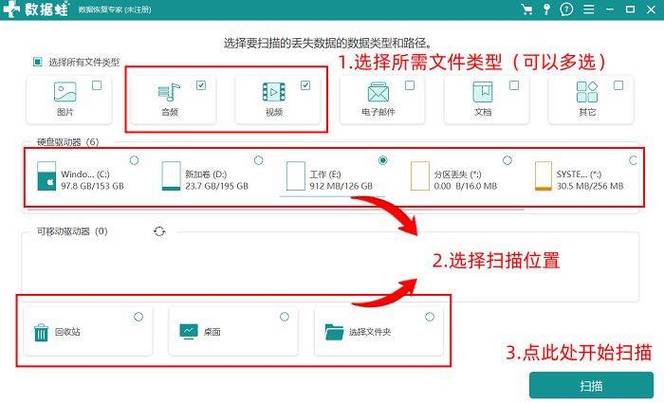The width and height of the screenshot is (664, 403).
Task: Select the 回收站 radio button
Action: 138,317
